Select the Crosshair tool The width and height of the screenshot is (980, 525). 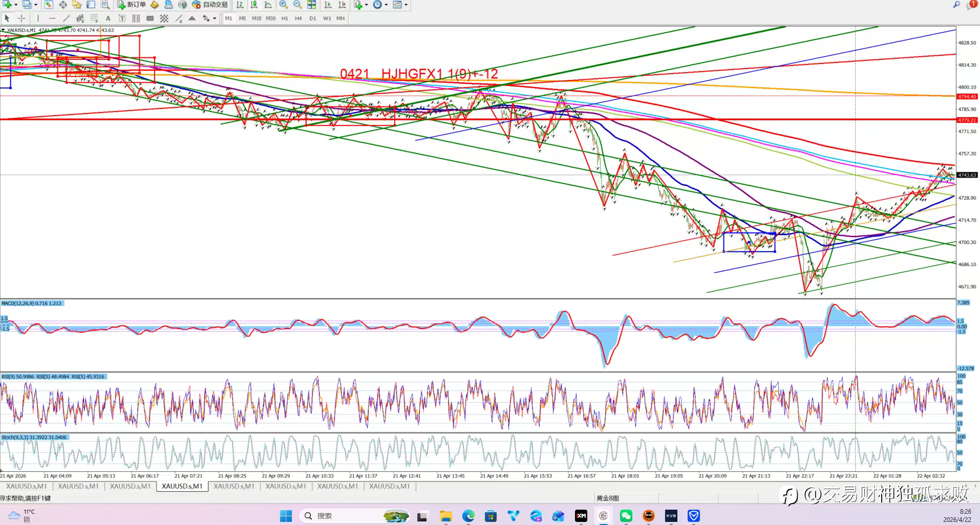(x=22, y=18)
